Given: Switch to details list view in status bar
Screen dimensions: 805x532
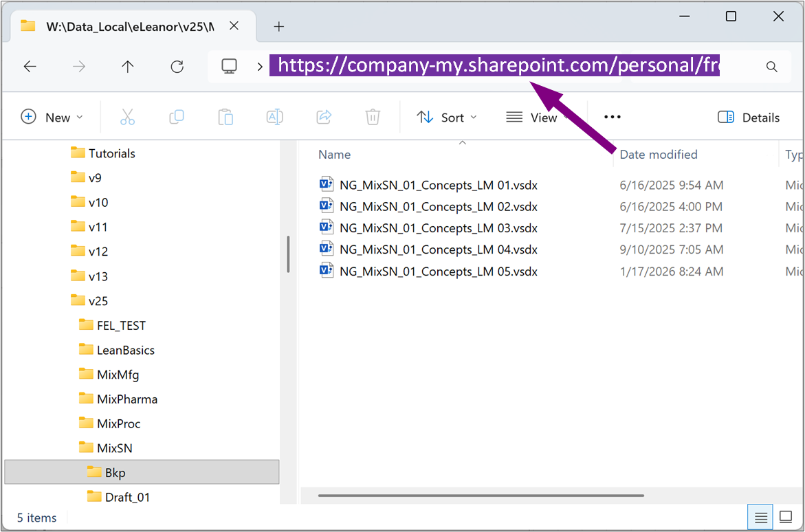Looking at the screenshot, I should pos(760,517).
